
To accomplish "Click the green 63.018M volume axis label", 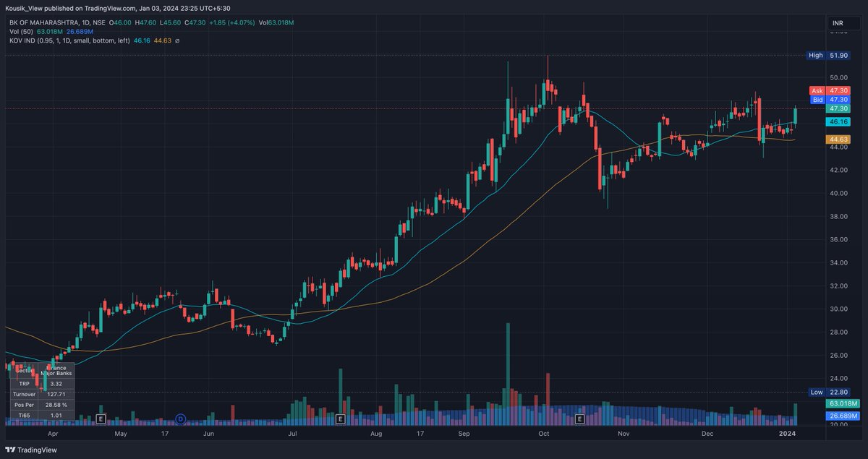I will (x=843, y=403).
